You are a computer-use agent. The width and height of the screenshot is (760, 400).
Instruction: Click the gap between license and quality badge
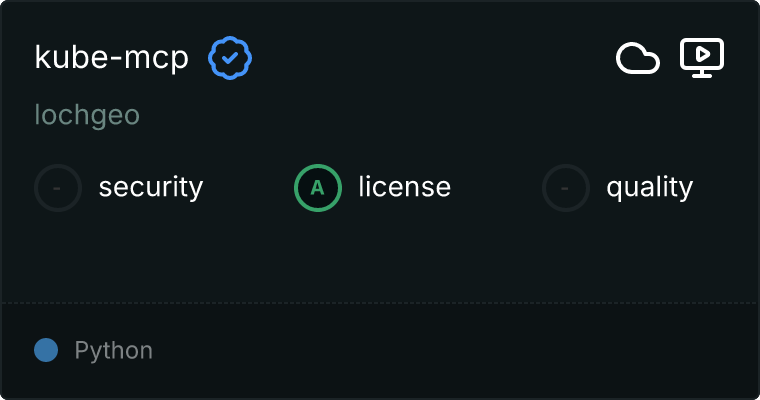click(497, 187)
